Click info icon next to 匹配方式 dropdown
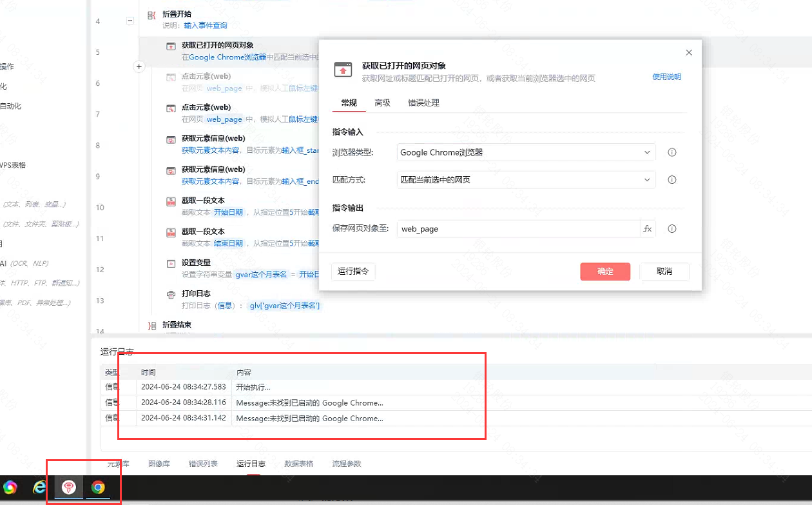 tap(672, 180)
